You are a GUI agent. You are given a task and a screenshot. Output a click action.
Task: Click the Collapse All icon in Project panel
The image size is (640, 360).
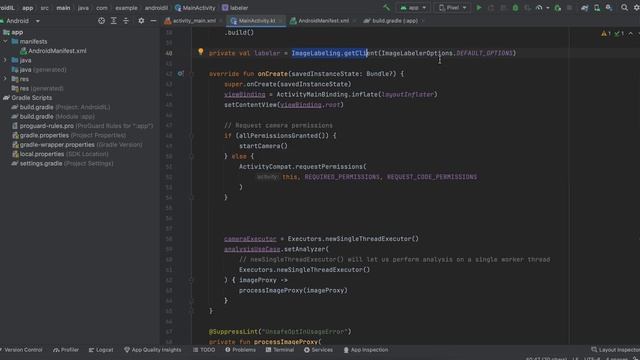pyautogui.click(x=126, y=20)
